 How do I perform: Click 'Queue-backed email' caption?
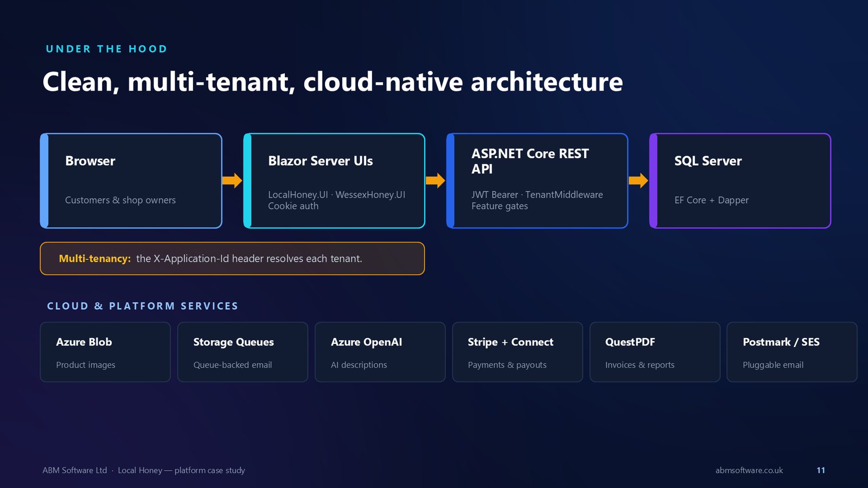point(233,365)
